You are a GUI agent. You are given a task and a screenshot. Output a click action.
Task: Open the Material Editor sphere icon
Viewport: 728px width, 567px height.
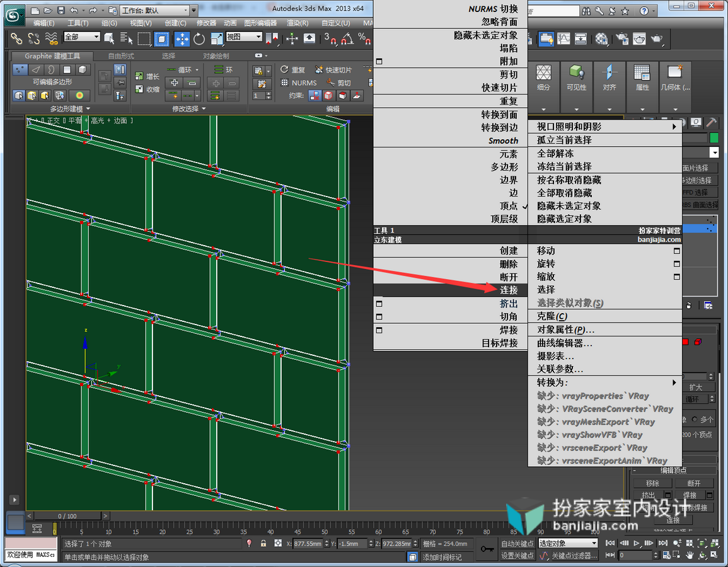(602, 39)
